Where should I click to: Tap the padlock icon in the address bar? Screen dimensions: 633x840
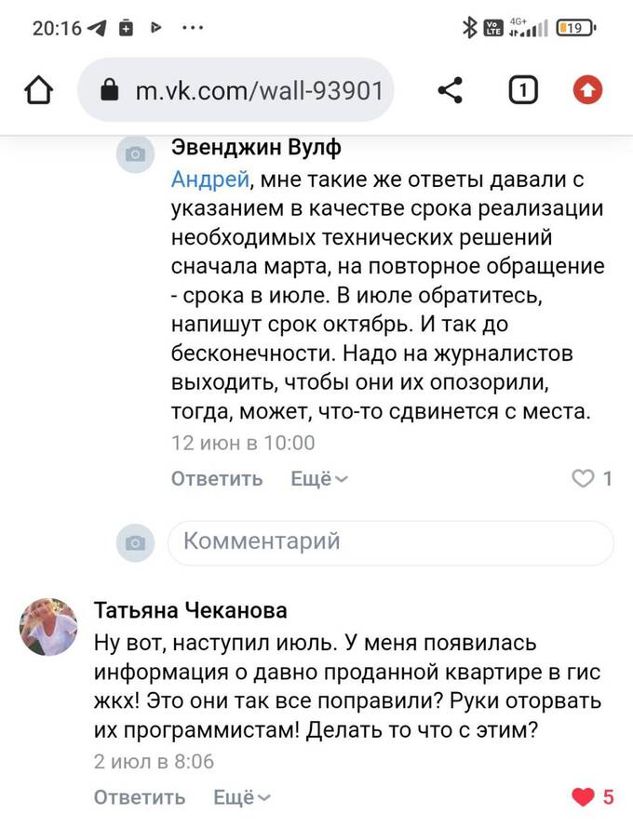pos(110,90)
